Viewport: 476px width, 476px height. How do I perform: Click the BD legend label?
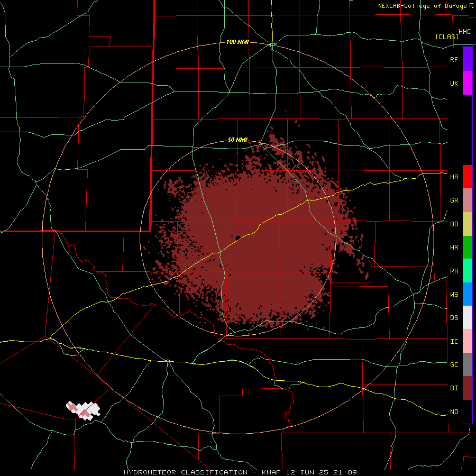coord(454,224)
